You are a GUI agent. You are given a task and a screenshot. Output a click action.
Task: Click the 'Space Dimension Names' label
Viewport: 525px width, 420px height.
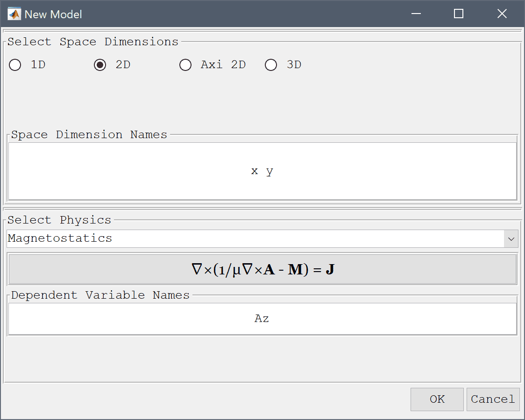pyautogui.click(x=89, y=135)
